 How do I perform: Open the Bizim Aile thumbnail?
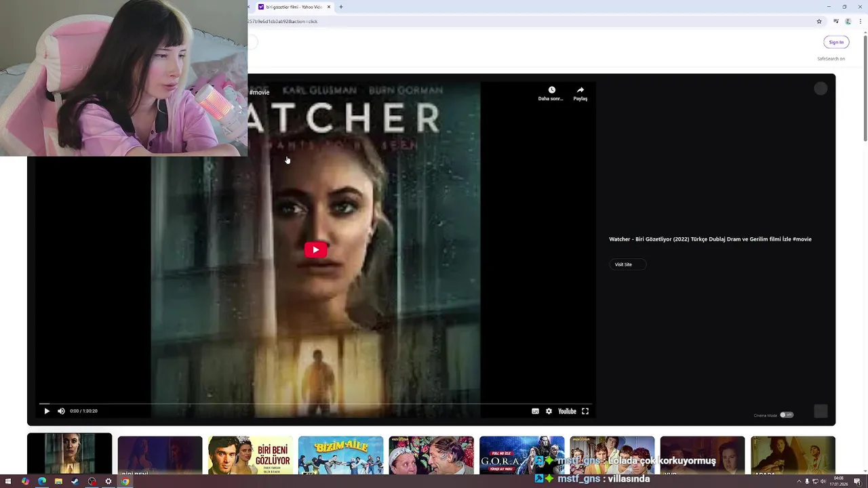click(x=341, y=455)
